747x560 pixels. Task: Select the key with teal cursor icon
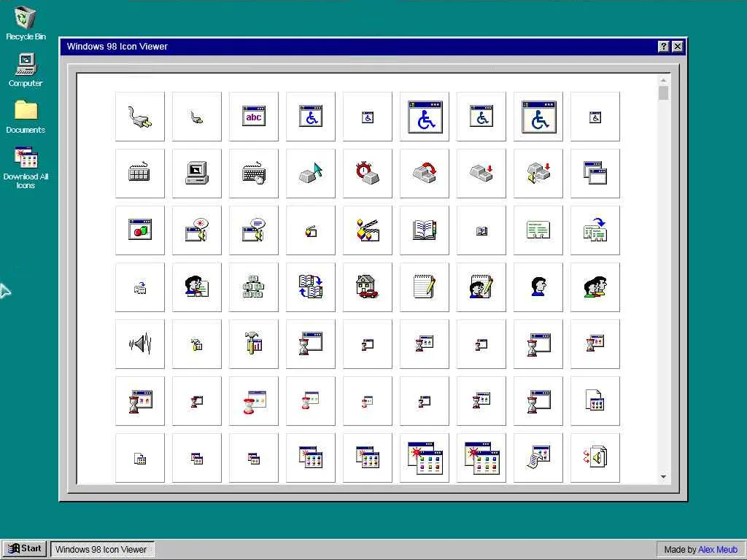[x=311, y=174]
